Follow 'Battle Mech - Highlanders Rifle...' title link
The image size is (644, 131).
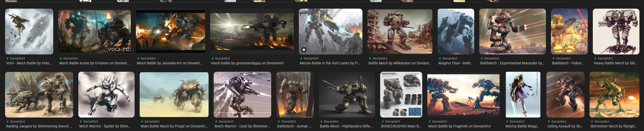click(346, 126)
